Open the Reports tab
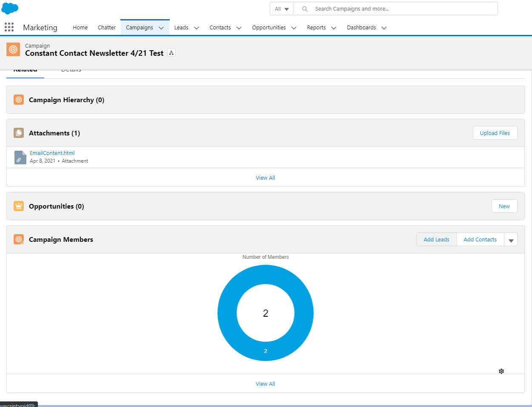This screenshot has height=407, width=532. (x=316, y=27)
